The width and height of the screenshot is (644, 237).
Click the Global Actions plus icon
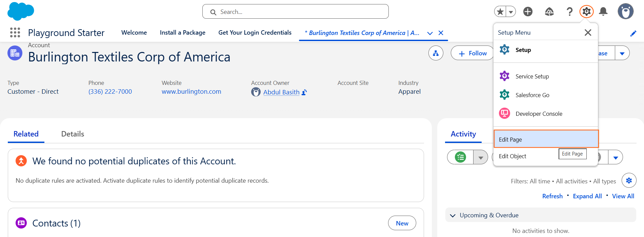click(528, 12)
